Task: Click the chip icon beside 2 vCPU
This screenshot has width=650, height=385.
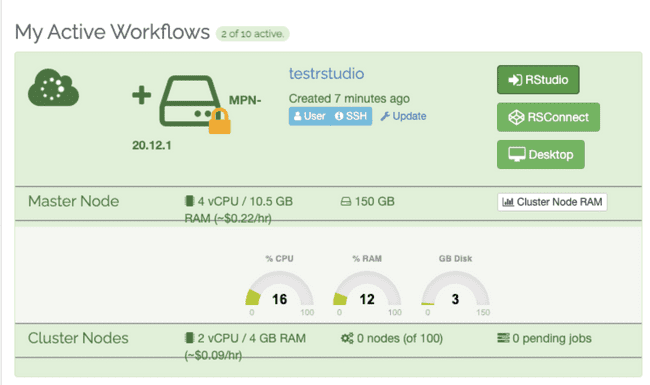Action: 189,338
